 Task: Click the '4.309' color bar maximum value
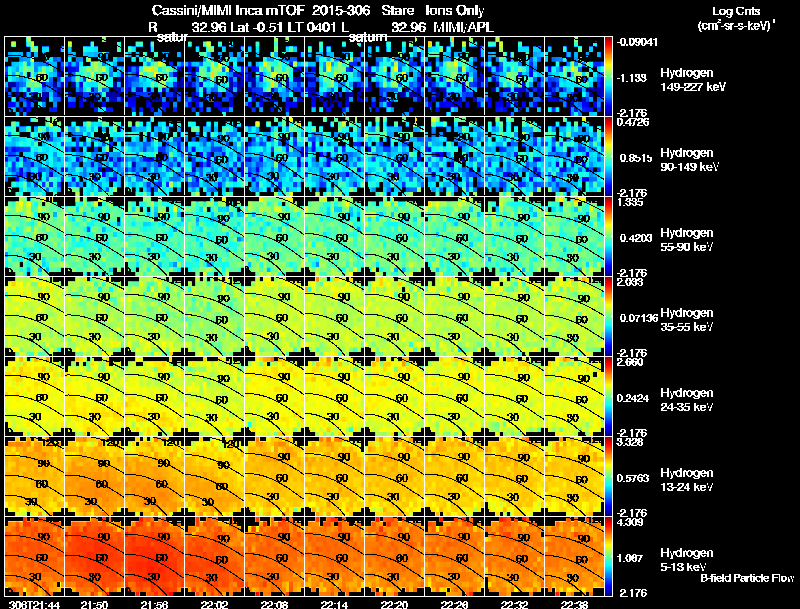[x=630, y=522]
